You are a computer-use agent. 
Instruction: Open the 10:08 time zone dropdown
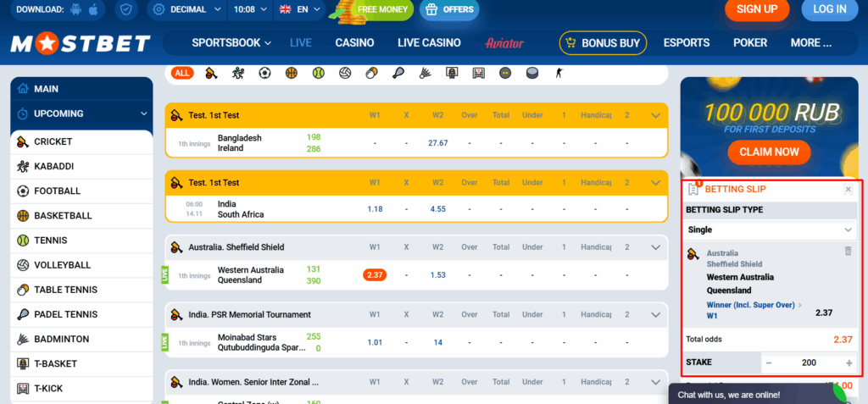coord(250,9)
